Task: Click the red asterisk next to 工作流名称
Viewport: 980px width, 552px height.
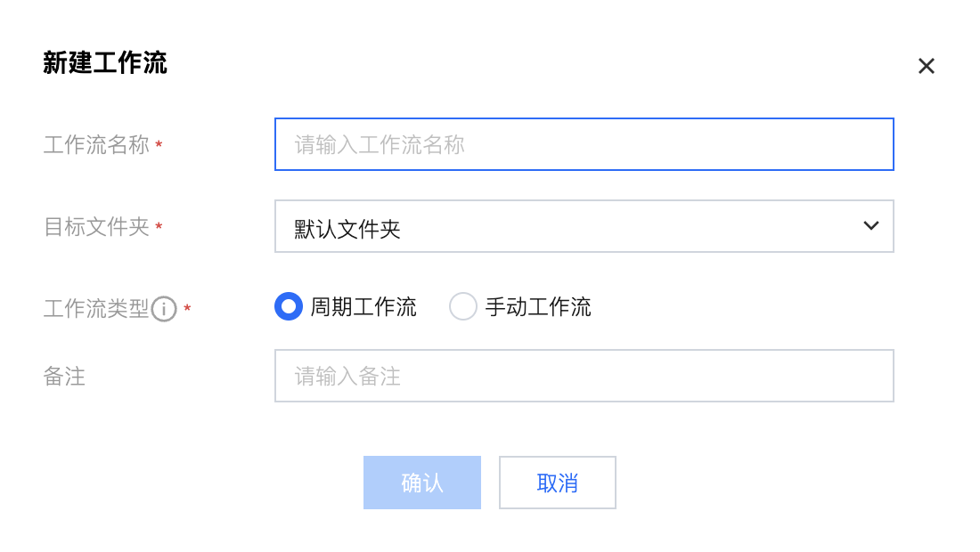Action: [159, 146]
